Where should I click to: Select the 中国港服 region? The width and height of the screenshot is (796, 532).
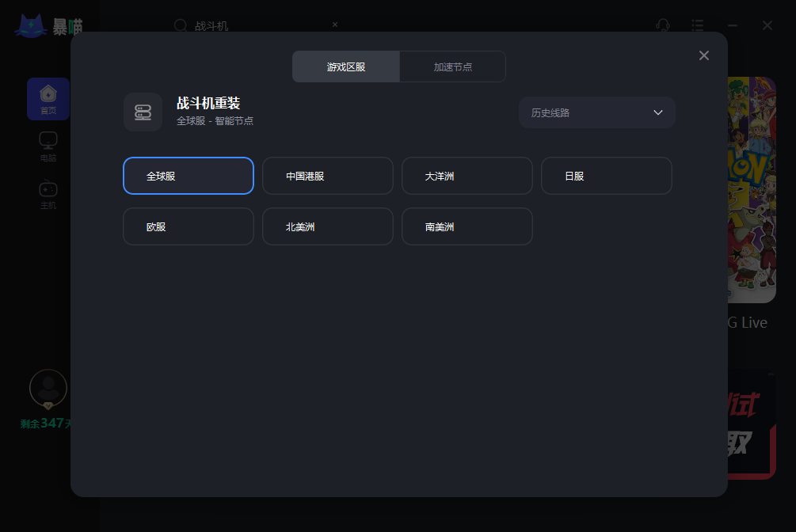click(328, 176)
